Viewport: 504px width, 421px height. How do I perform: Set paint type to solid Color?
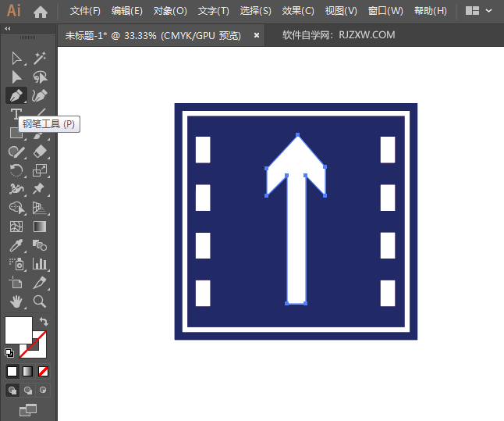point(12,372)
